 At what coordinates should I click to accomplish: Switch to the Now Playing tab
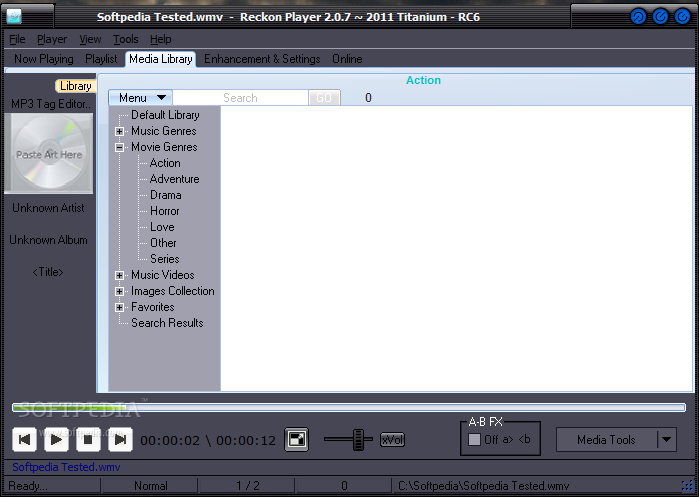44,59
